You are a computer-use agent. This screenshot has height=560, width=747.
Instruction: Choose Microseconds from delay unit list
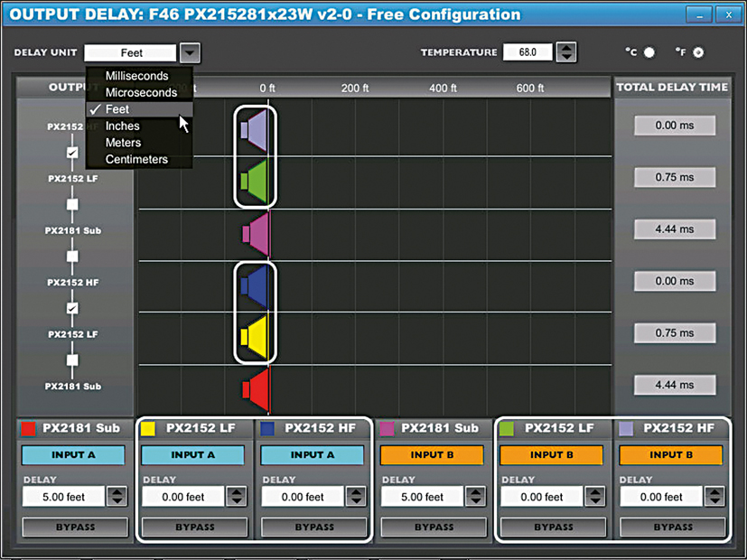click(139, 92)
